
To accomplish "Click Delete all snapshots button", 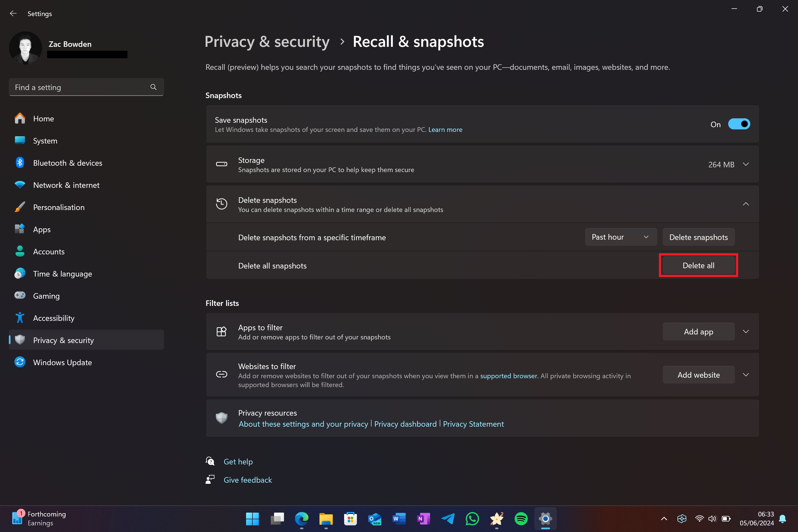I will coord(698,265).
